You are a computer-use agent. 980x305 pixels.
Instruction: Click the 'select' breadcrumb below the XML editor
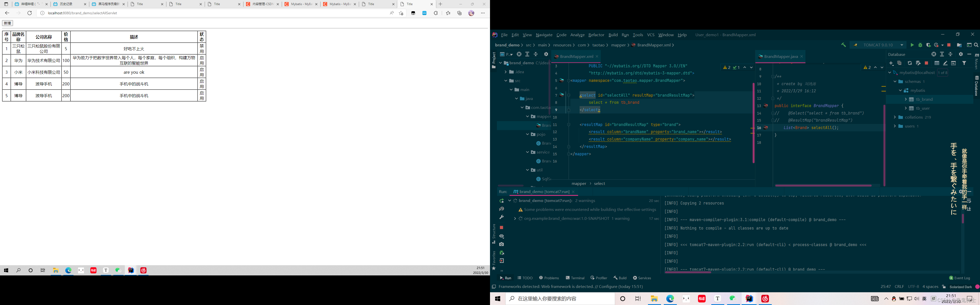point(599,184)
